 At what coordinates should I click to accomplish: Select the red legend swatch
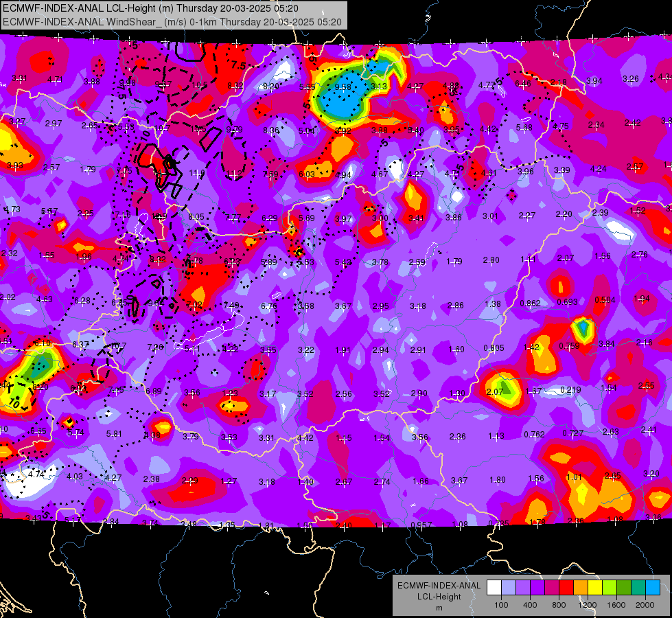[566, 588]
